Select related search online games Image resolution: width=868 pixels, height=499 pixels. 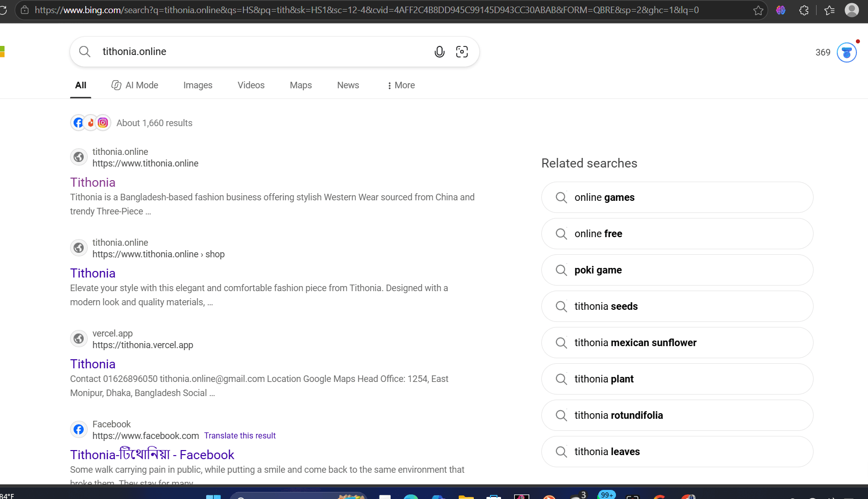click(x=677, y=197)
